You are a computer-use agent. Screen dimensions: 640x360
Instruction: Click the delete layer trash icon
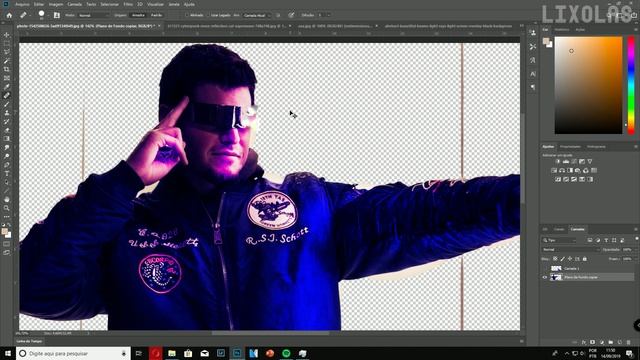[629, 342]
